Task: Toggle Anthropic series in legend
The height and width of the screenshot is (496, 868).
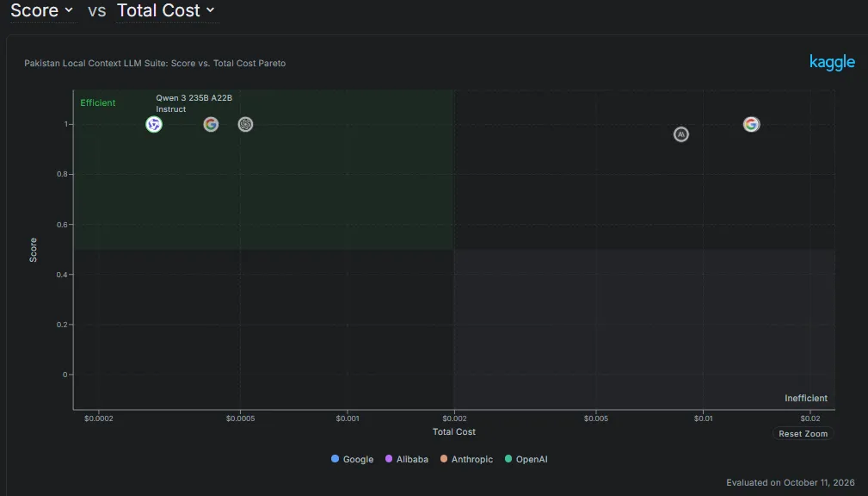Action: click(x=466, y=459)
